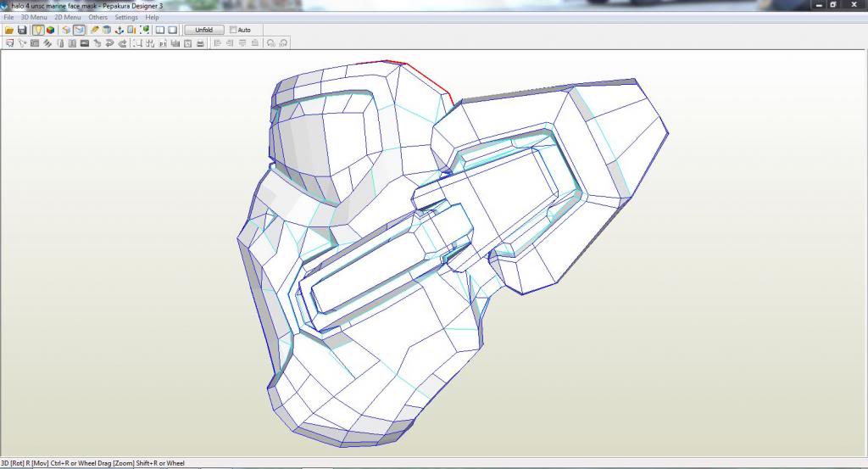868x469 pixels.
Task: Toggle the colored cube texture display icon
Action: [50, 30]
